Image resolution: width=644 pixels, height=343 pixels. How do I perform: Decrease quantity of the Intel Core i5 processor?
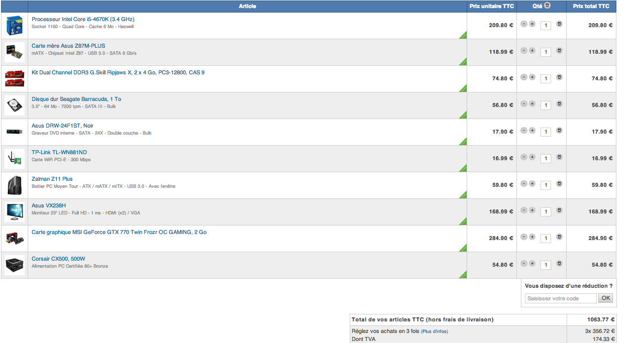click(x=524, y=24)
